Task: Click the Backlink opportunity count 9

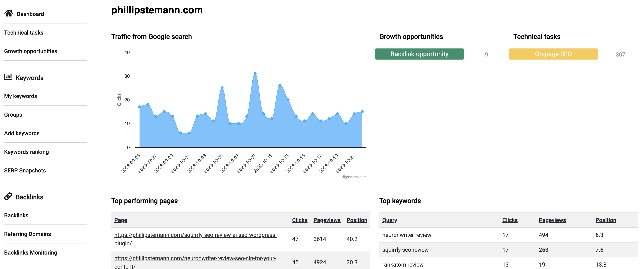Action: coord(486,54)
